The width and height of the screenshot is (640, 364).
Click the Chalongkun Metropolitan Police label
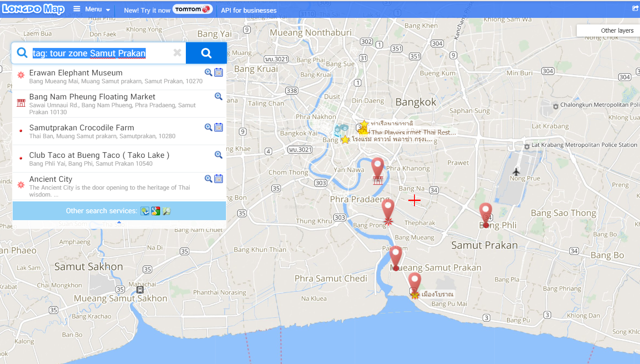[600, 105]
